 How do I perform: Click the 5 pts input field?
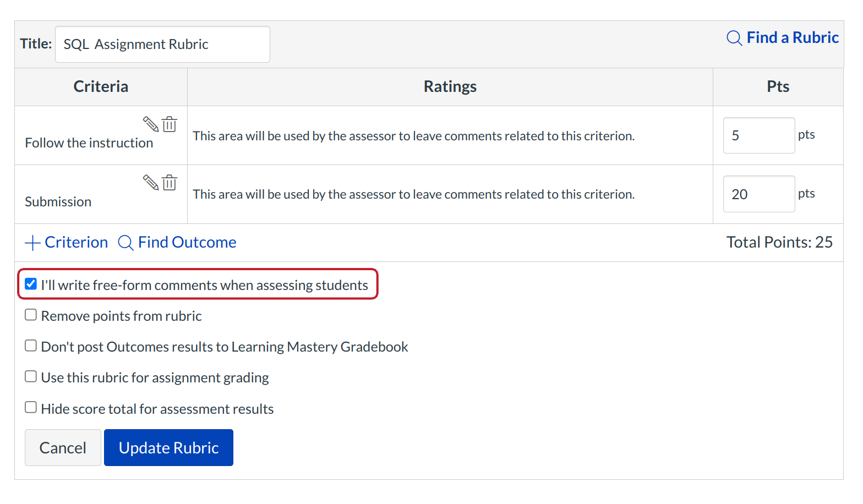click(758, 135)
